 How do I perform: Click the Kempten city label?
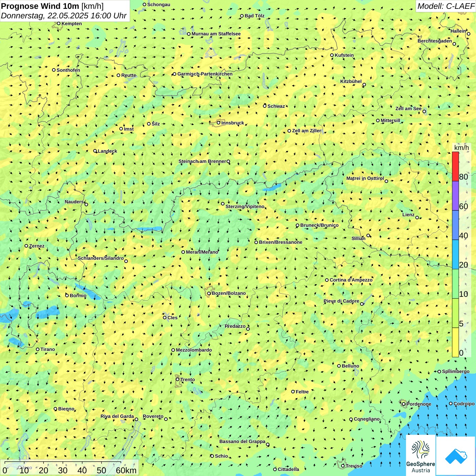[72, 23]
